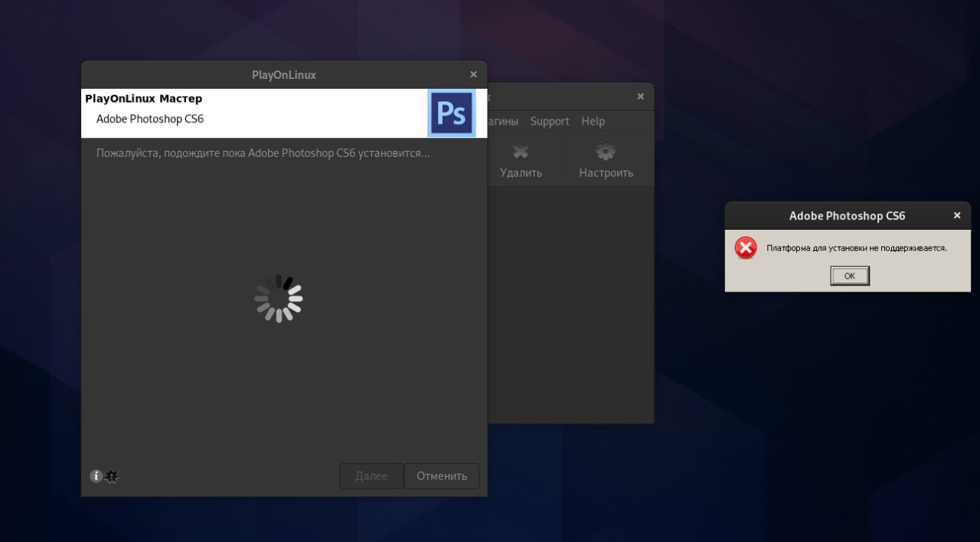Click the debug bug icon beside the info icon

112,476
